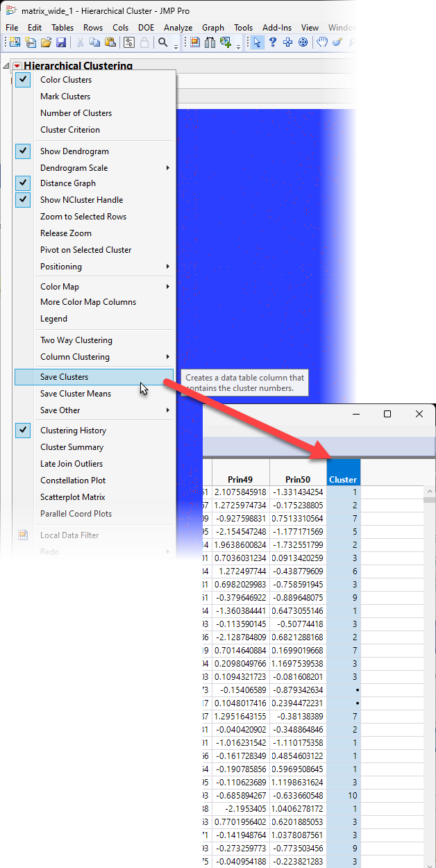Click the Local Data Filter icon
436x868 pixels.
coord(23,535)
